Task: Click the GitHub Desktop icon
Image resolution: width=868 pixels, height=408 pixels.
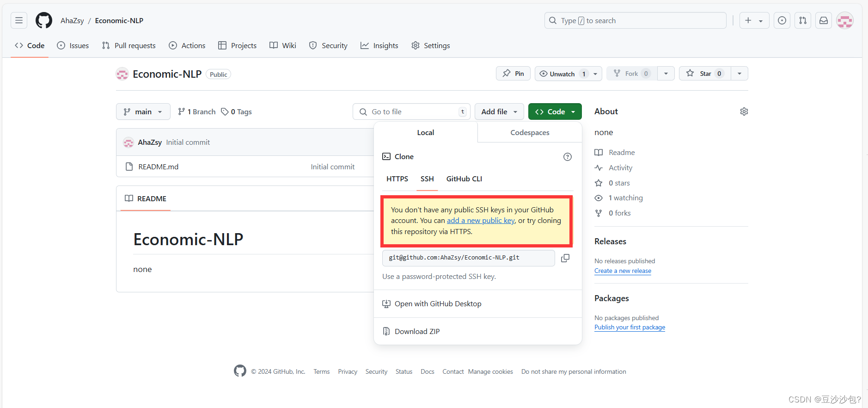Action: 386,304
